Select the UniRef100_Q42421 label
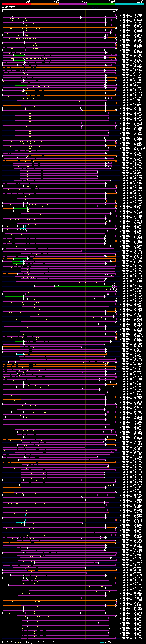 131,75
